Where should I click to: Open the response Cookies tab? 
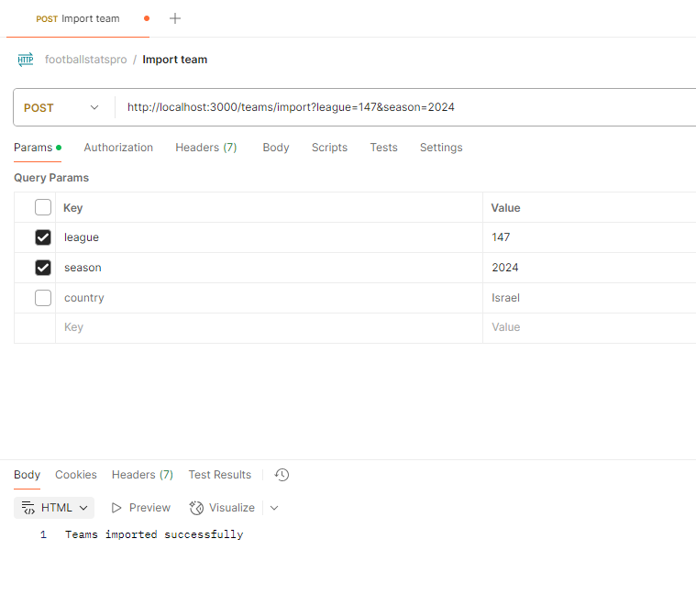click(75, 475)
